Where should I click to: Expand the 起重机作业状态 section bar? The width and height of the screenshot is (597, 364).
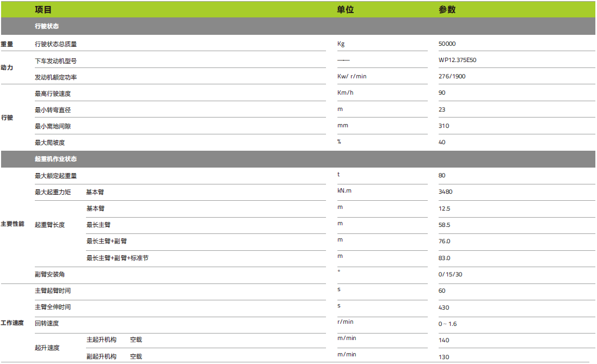pos(54,159)
